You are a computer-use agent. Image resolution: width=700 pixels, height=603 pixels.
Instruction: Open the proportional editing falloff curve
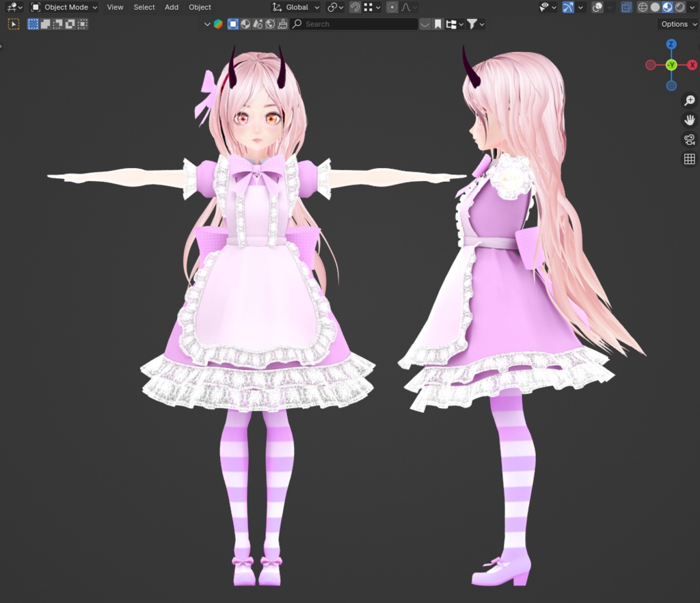409,7
